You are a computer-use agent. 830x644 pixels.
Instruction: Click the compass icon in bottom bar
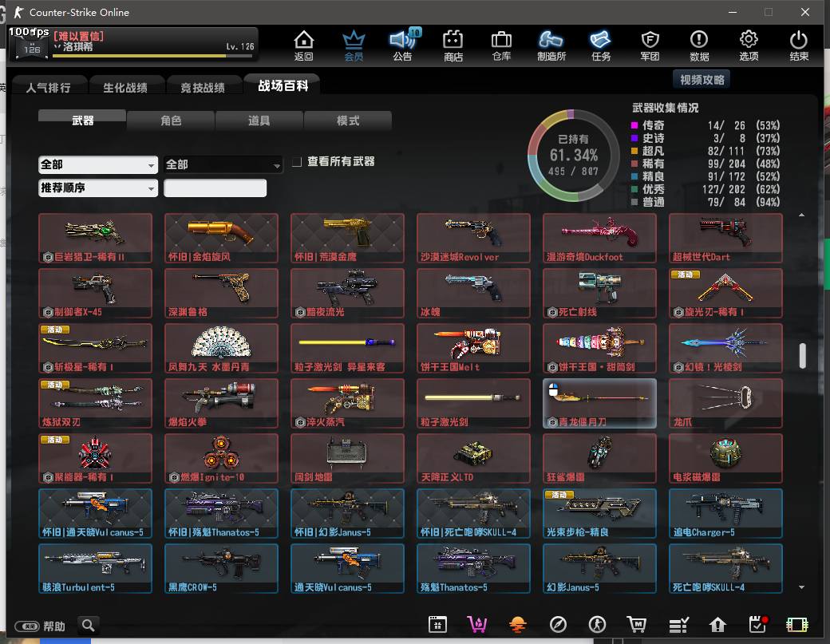click(558, 625)
